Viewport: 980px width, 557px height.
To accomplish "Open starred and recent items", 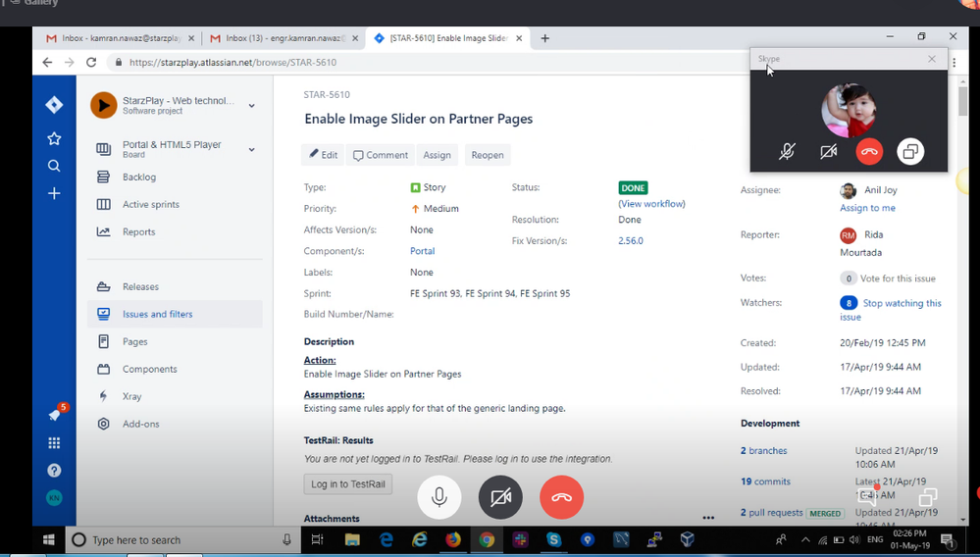I will pos(54,138).
